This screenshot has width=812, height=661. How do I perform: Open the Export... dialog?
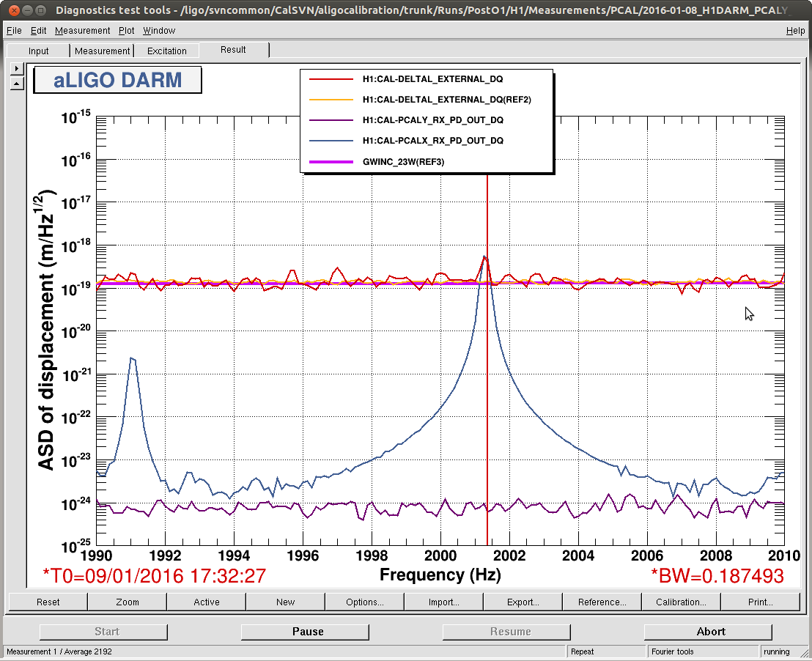[523, 602]
